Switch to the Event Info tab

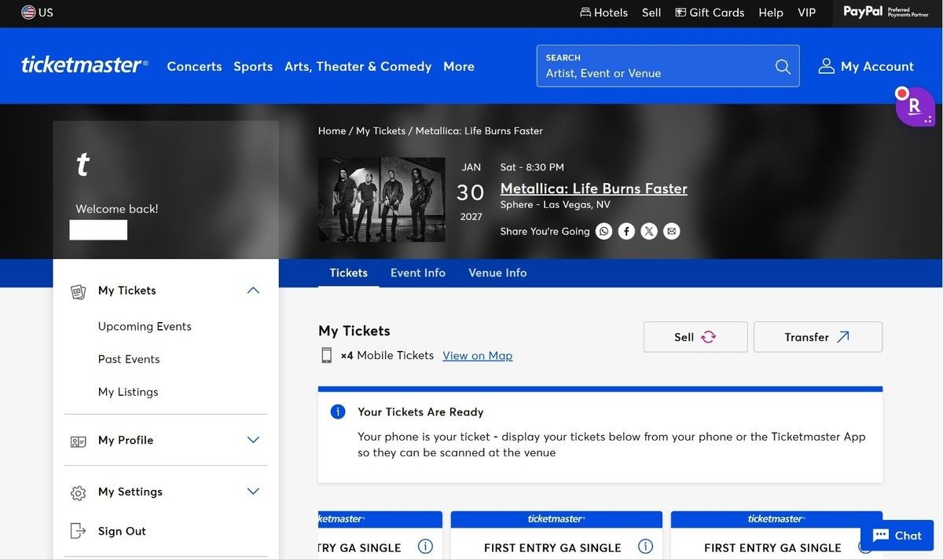(x=418, y=273)
